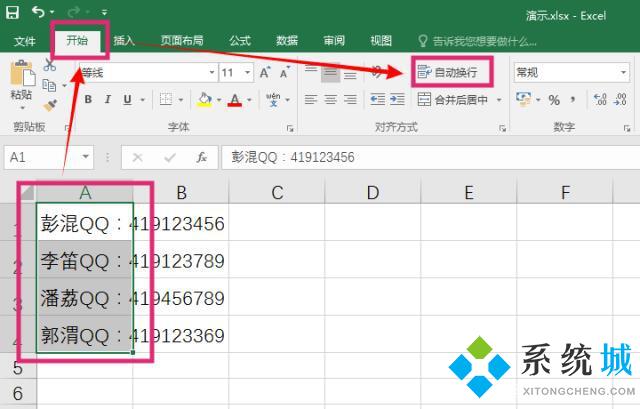Open the 审阅 tab
This screenshot has width=640, height=409.
[x=334, y=40]
